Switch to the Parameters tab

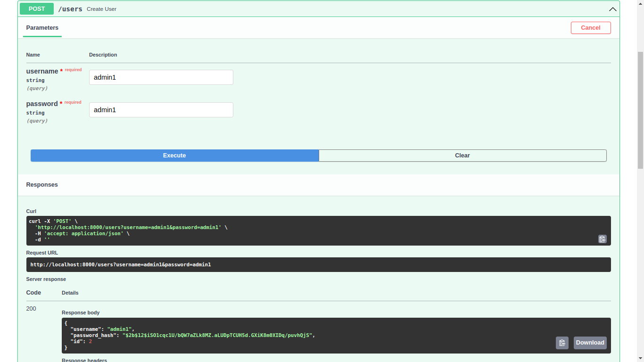click(42, 28)
